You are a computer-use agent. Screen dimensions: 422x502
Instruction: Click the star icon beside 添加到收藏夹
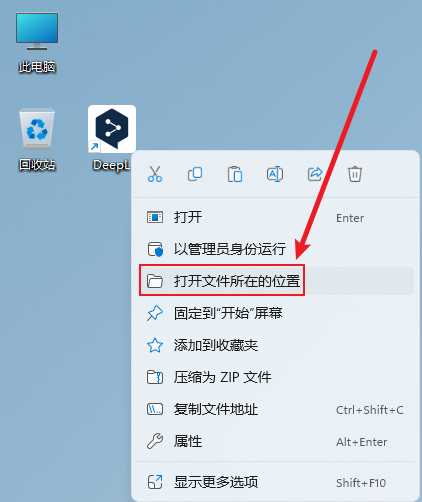click(x=155, y=345)
